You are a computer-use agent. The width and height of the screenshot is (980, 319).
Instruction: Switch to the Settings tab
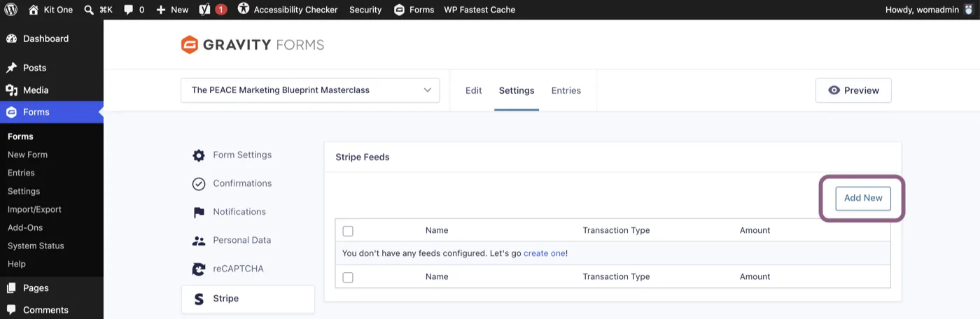click(x=517, y=90)
